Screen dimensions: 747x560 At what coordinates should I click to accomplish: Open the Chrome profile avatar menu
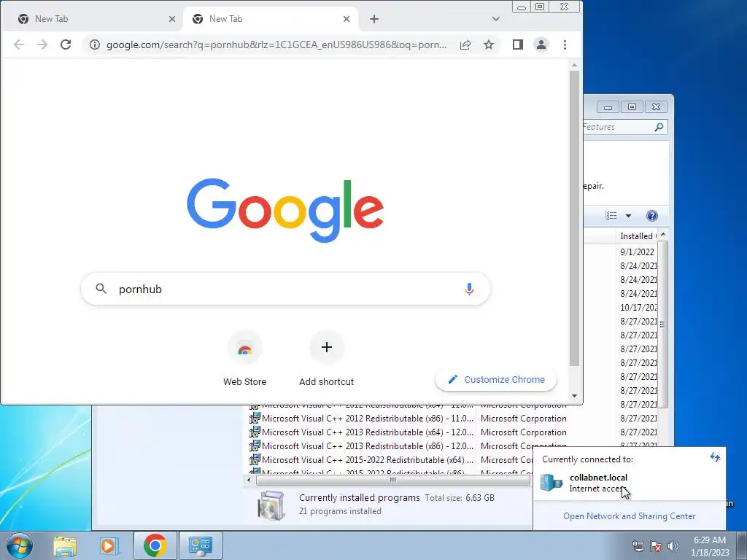pos(541,44)
